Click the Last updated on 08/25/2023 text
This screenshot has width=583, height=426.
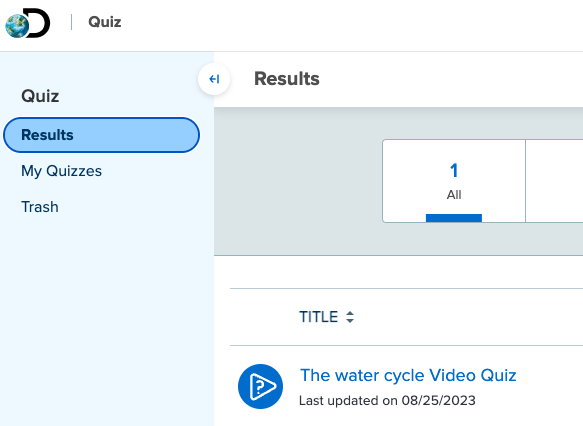[x=387, y=400]
